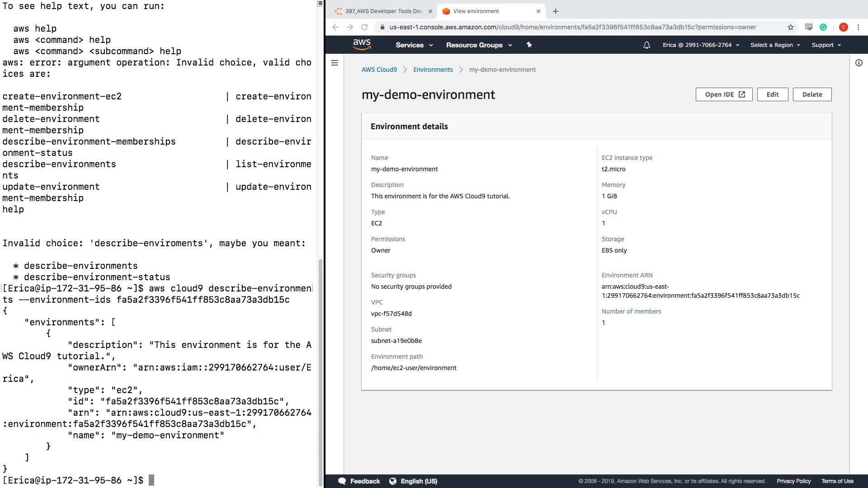
Task: Go to Environments breadcrumb link
Action: pyautogui.click(x=433, y=70)
